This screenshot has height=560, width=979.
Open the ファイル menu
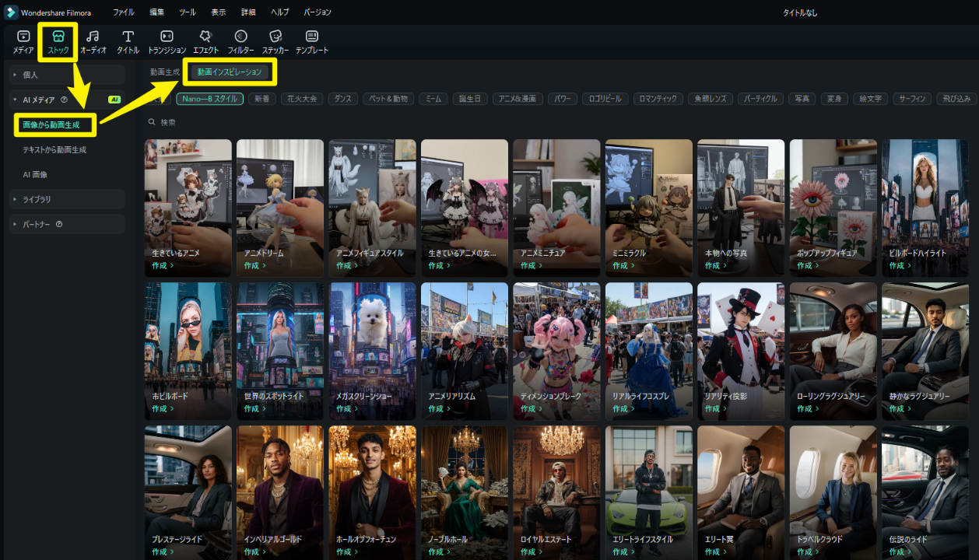[x=123, y=12]
